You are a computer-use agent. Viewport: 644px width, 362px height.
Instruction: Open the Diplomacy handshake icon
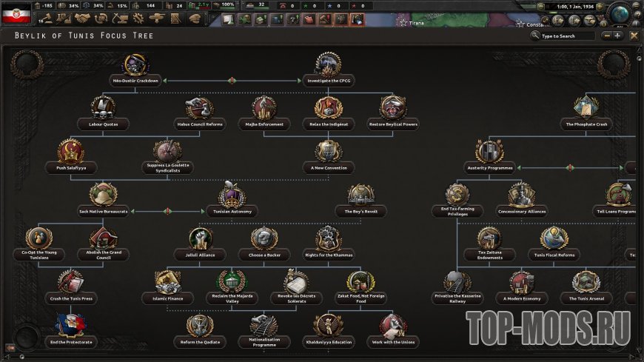pos(82,19)
